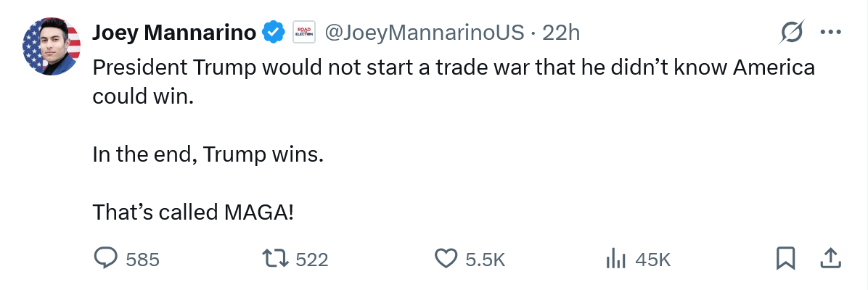
Task: Click the share upload icon
Action: tap(831, 259)
